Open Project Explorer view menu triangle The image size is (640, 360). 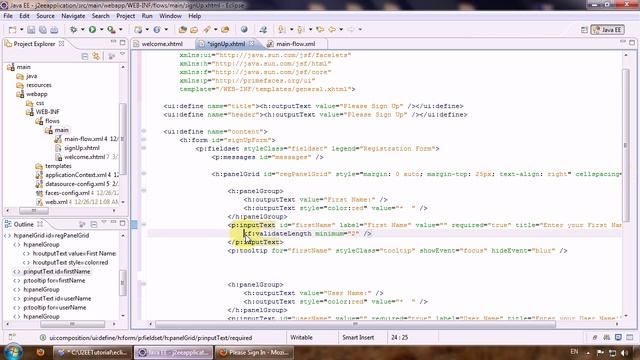pyautogui.click(x=122, y=54)
